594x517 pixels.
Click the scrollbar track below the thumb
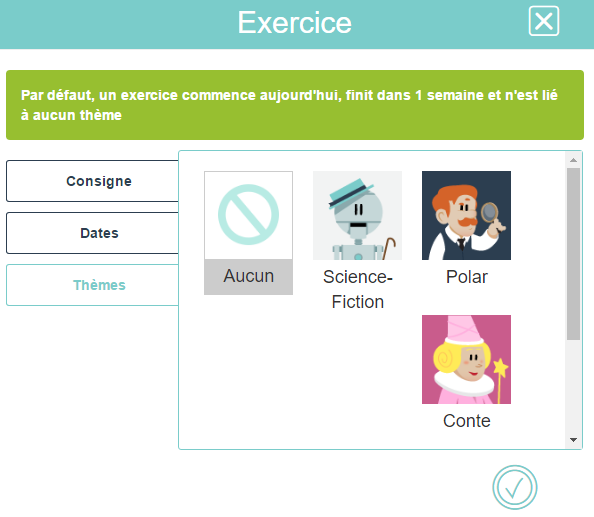(574, 386)
